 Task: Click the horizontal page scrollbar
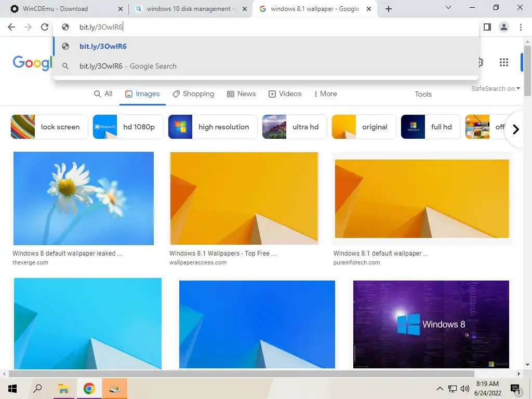[241, 374]
